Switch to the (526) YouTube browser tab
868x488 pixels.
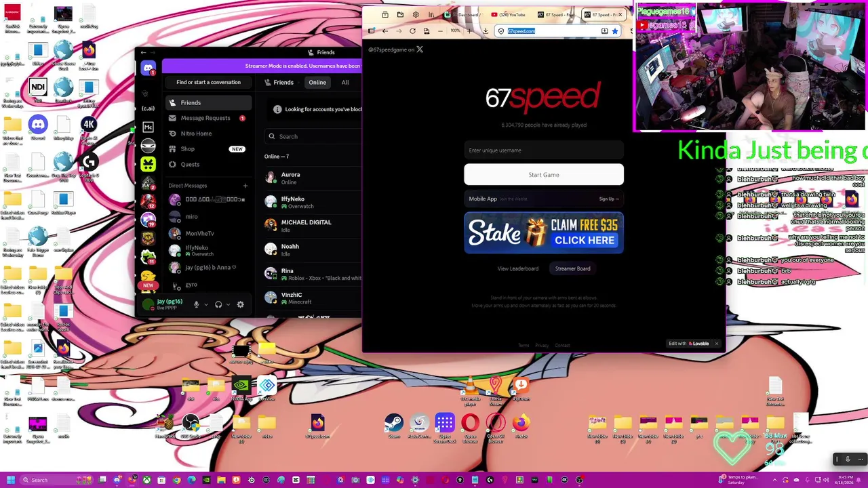click(x=509, y=15)
